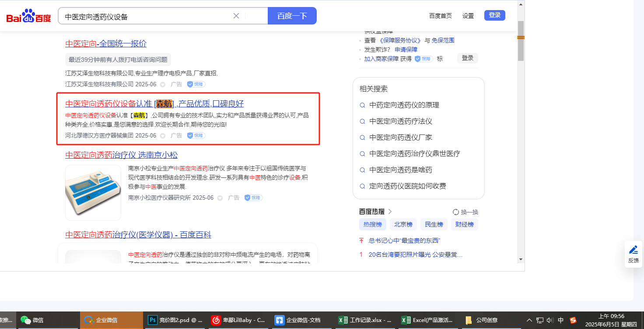
Task: Click the page vertical scrollbar thumb
Action: coord(521,41)
